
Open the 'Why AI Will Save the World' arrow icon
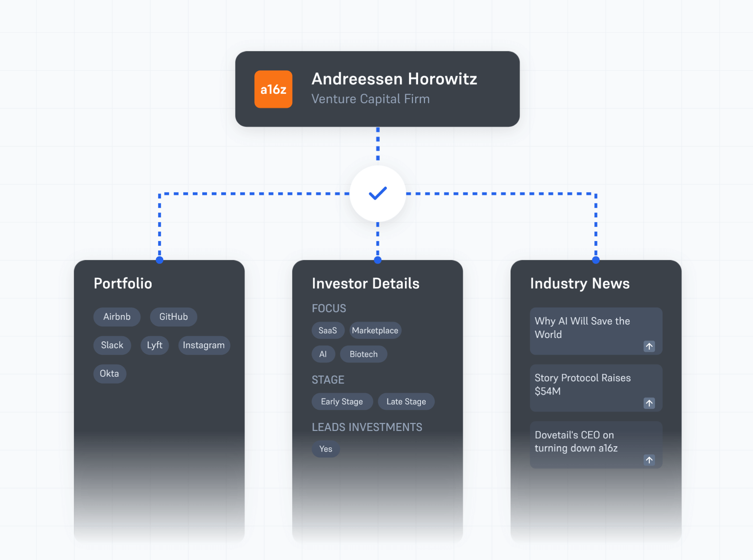tap(649, 346)
